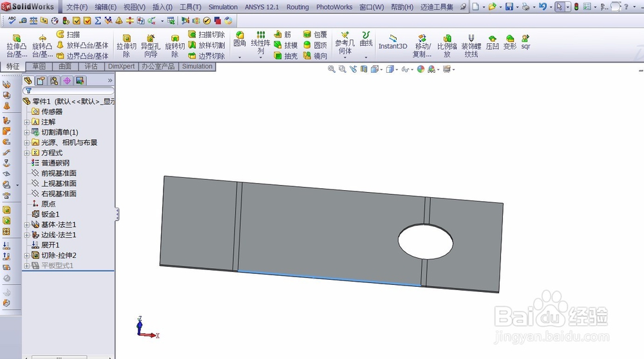
Task: Choose the Lofted Boss/Base (放样凸台/基体) tool
Action: 82,45
